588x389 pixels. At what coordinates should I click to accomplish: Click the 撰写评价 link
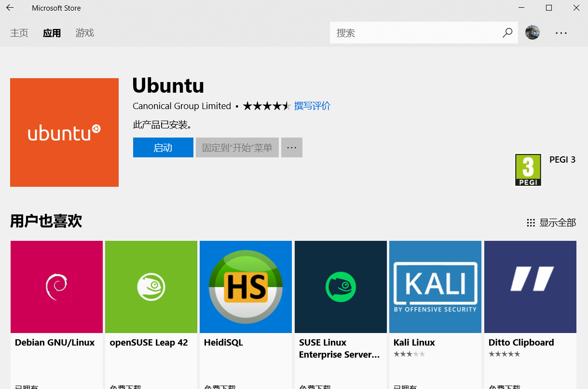tap(312, 106)
